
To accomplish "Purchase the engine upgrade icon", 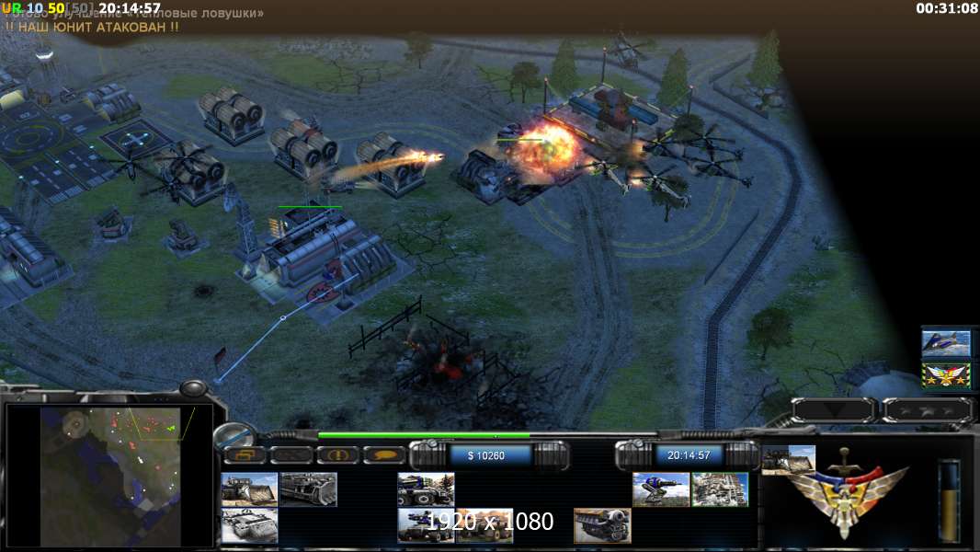I will (x=602, y=525).
